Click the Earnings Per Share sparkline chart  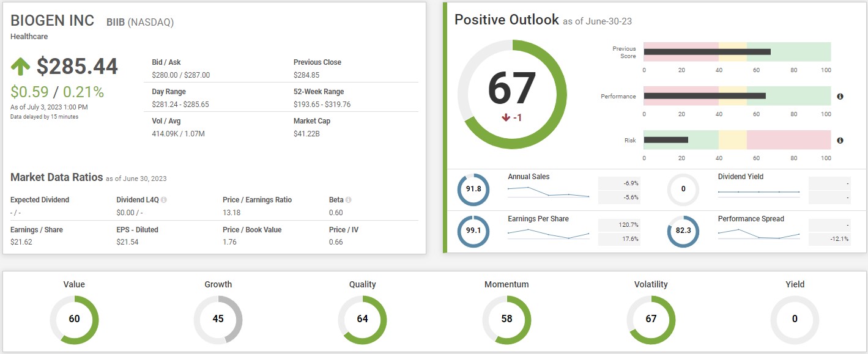point(548,234)
